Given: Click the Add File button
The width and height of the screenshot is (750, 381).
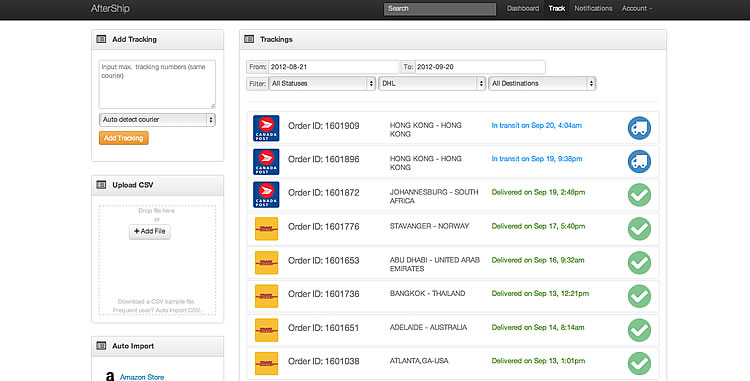Looking at the screenshot, I should [150, 231].
